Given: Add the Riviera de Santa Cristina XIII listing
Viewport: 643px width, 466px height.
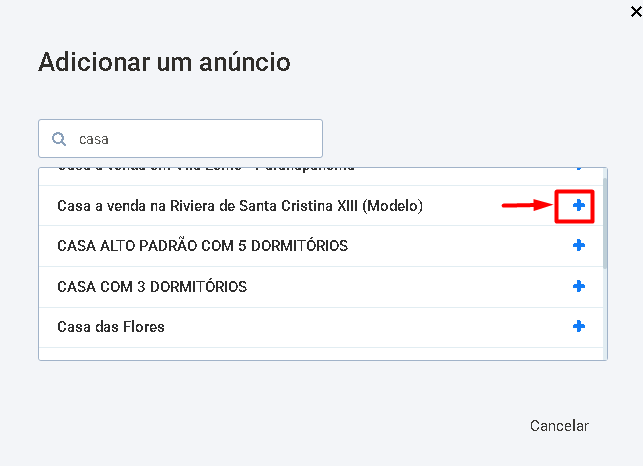Looking at the screenshot, I should coord(579,206).
